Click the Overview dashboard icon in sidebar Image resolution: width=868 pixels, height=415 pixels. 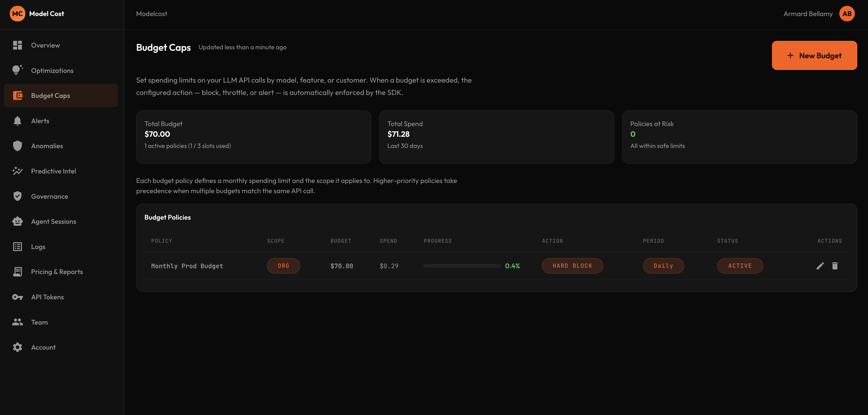(x=18, y=45)
